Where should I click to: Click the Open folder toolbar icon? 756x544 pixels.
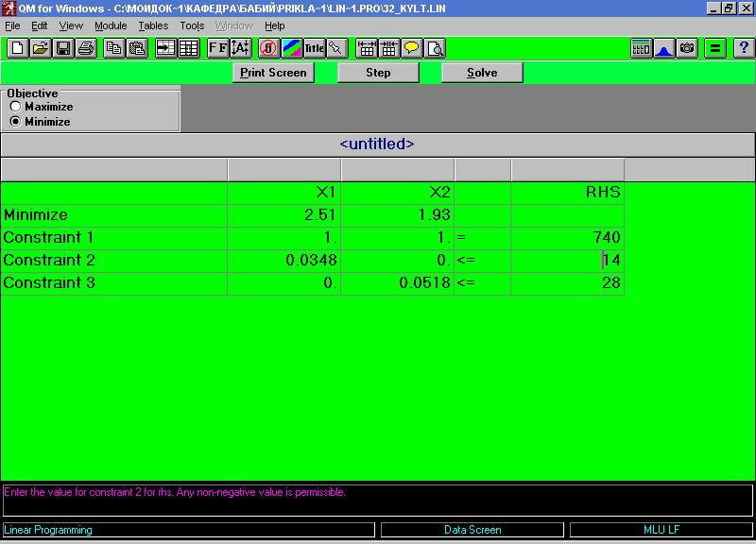click(x=40, y=48)
